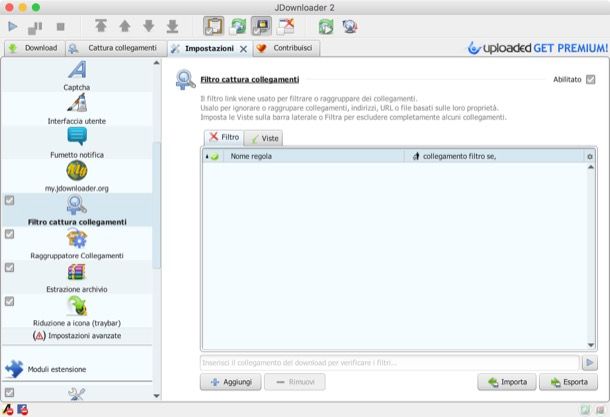Toggle checkbox beside bottom tools extension
This screenshot has height=417, width=610.
click(9, 392)
